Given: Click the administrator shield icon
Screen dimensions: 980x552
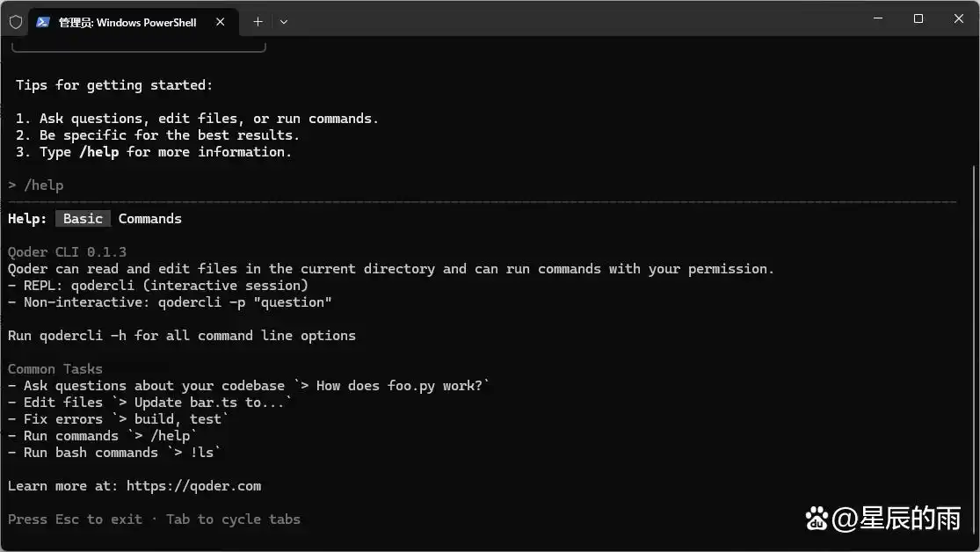Looking at the screenshot, I should pos(16,22).
